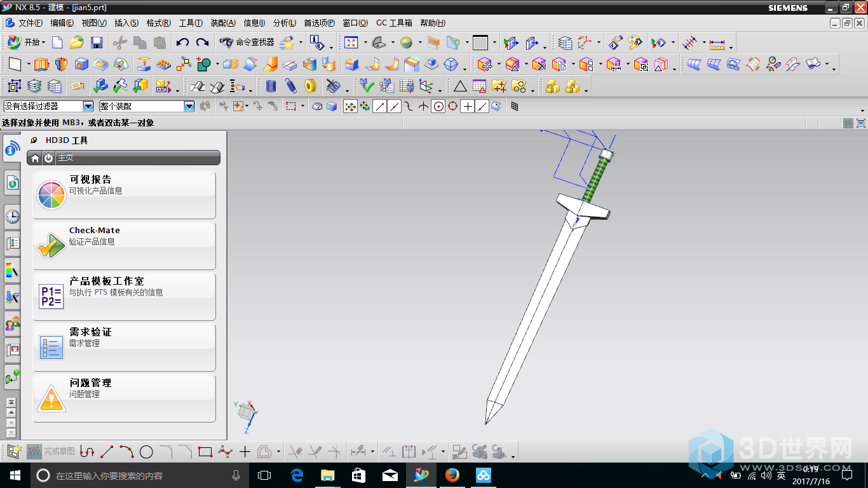The height and width of the screenshot is (488, 868).
Task: Expand the Move Face dropdown arrow
Action: pyautogui.click(x=499, y=64)
